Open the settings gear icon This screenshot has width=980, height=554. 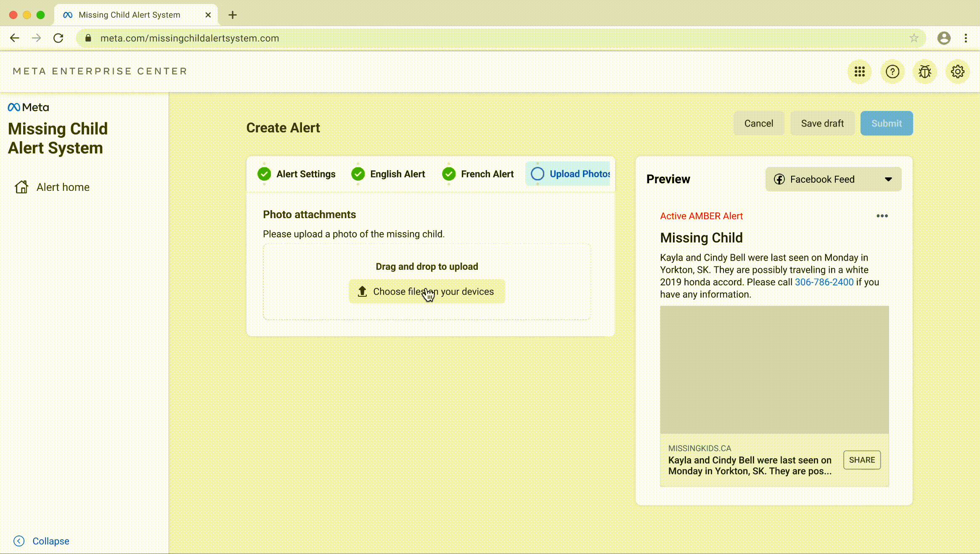tap(957, 72)
